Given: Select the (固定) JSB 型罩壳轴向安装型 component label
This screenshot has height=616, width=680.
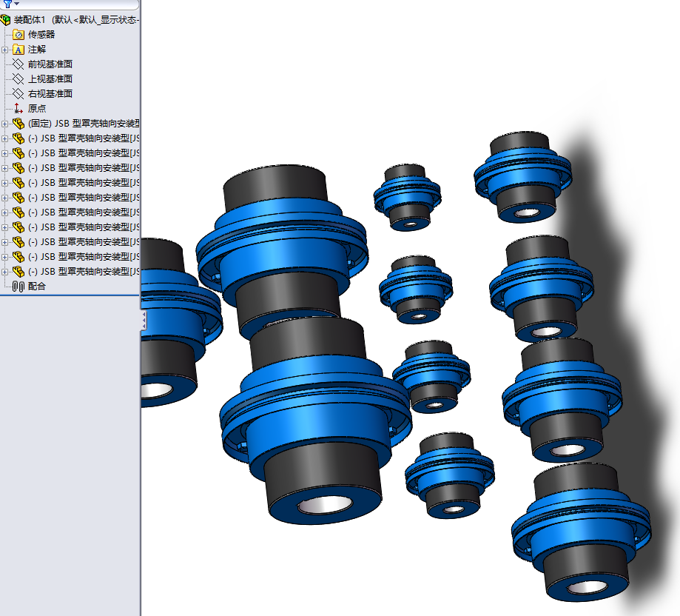Looking at the screenshot, I should click(x=84, y=124).
